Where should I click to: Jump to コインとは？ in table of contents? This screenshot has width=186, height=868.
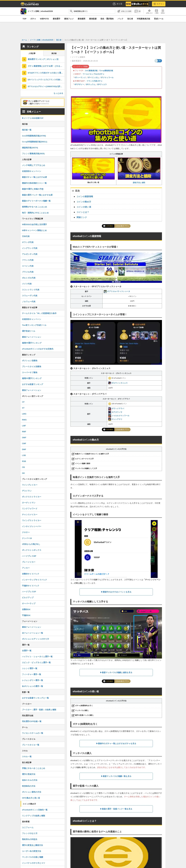click(x=83, y=212)
